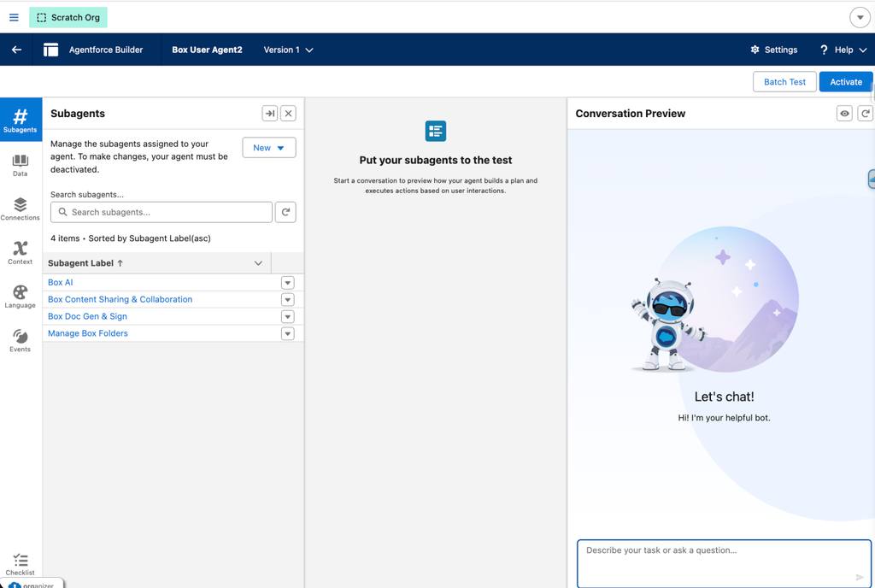Click the Describe your task message box
This screenshot has height=588, width=875.
pos(724,563)
